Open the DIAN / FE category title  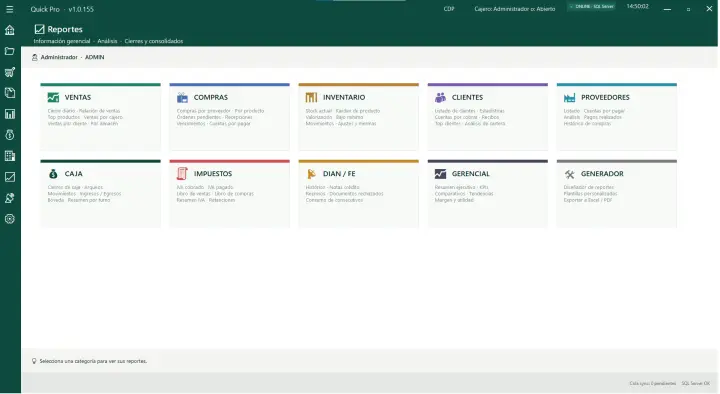click(339, 174)
